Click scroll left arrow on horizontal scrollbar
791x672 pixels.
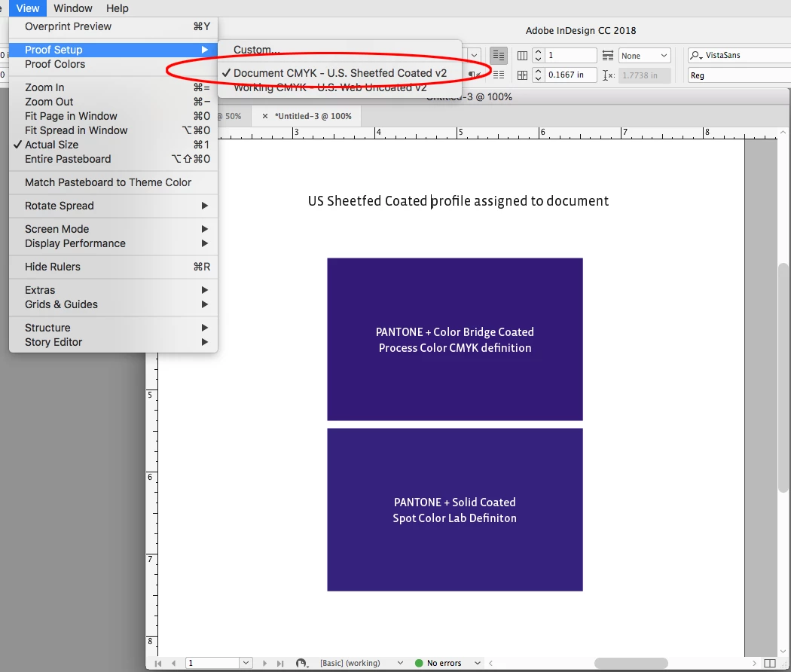[490, 663]
